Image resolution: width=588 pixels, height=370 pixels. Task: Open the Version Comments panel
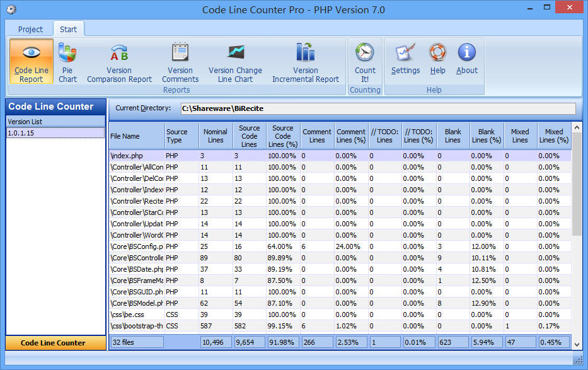(x=180, y=61)
